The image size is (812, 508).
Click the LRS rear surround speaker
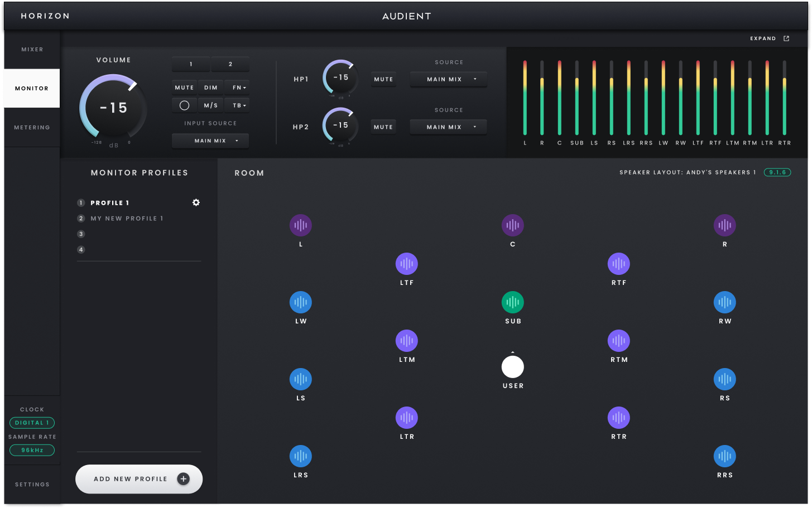click(x=301, y=456)
